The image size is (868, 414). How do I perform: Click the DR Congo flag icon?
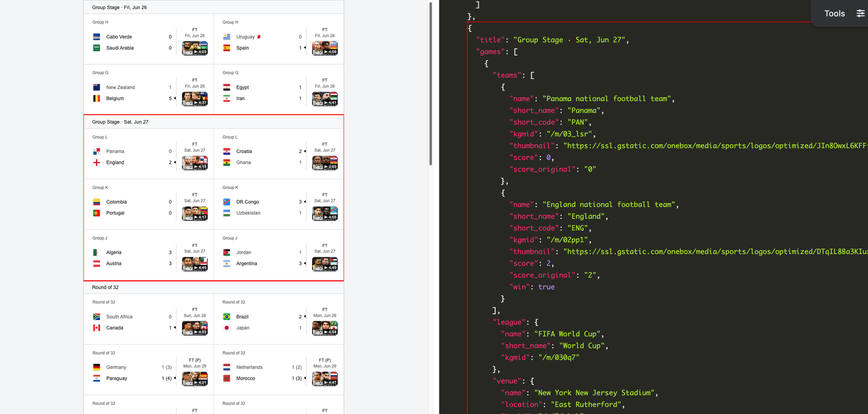[227, 202]
